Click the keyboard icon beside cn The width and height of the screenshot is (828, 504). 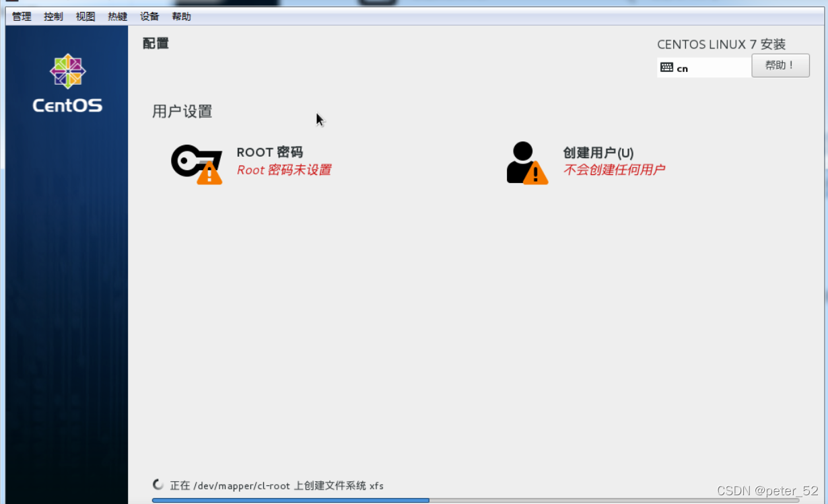(x=666, y=67)
